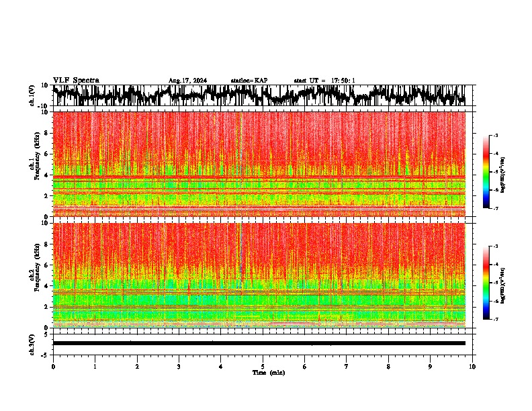Image resolution: width=532 pixels, height=411 pixels.
Task: Click the ch.1 color scale log(PSD) unit label
Action: point(504,175)
